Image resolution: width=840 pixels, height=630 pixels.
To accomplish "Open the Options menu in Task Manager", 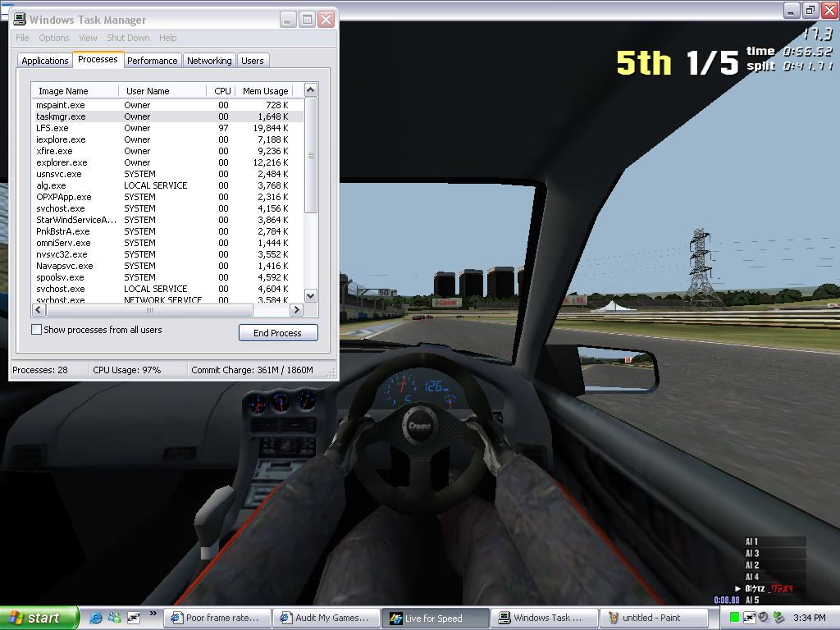I will 53,38.
